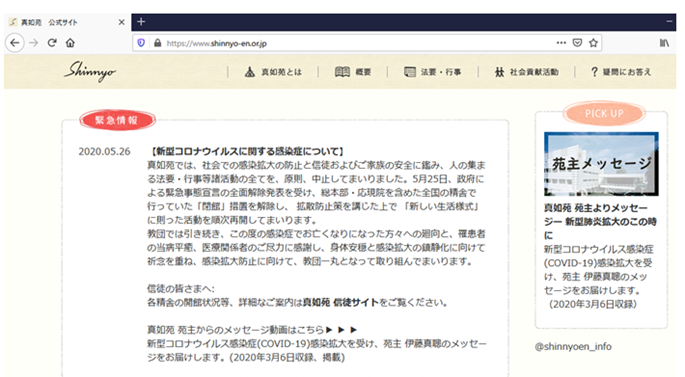685x377 pixels.
Task: Click the @shinnyoen_info handle
Action: point(573,346)
